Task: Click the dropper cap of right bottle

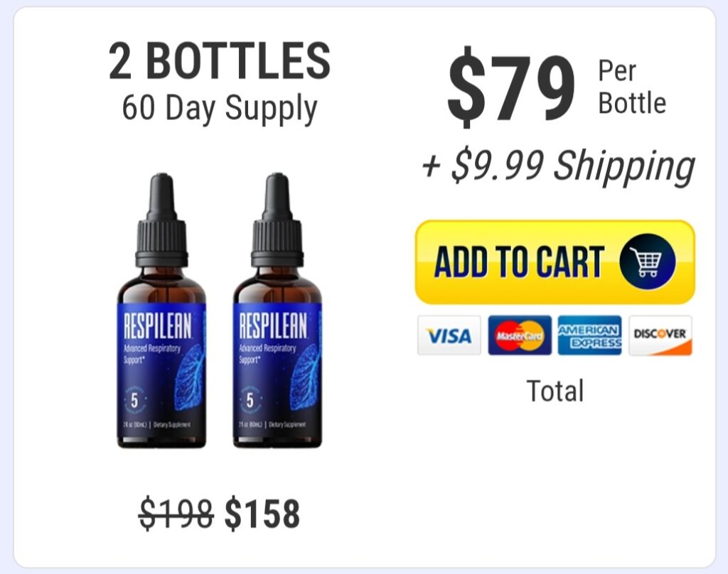Action: [278, 220]
